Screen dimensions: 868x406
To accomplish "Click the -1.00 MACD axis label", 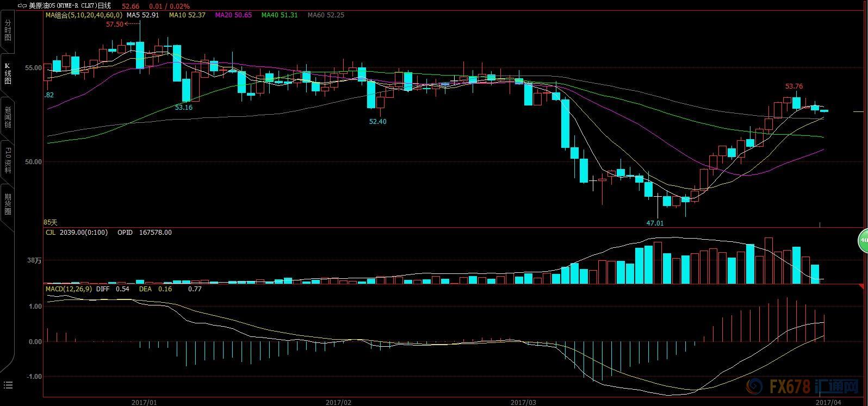I will pyautogui.click(x=34, y=377).
